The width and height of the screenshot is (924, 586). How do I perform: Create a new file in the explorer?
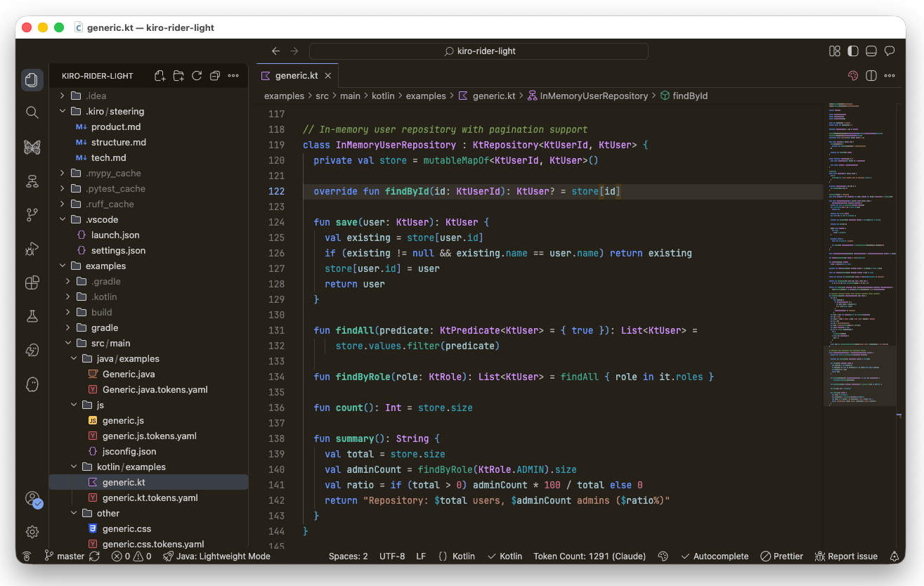[x=160, y=76]
